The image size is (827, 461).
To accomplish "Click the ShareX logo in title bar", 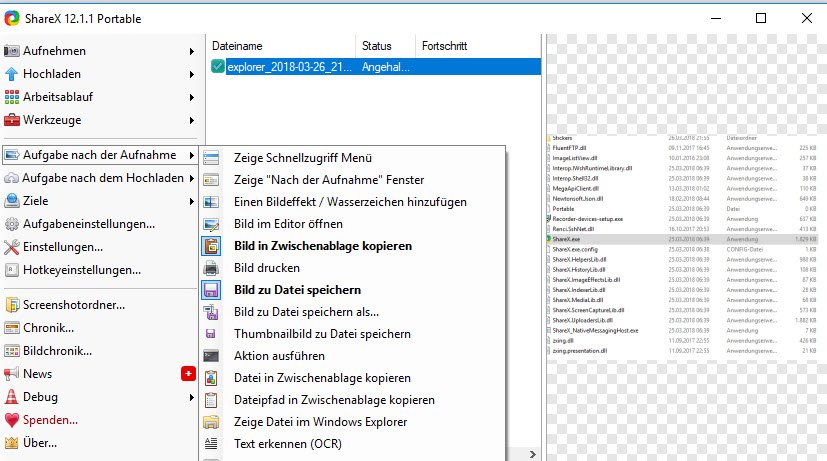I will (12, 18).
